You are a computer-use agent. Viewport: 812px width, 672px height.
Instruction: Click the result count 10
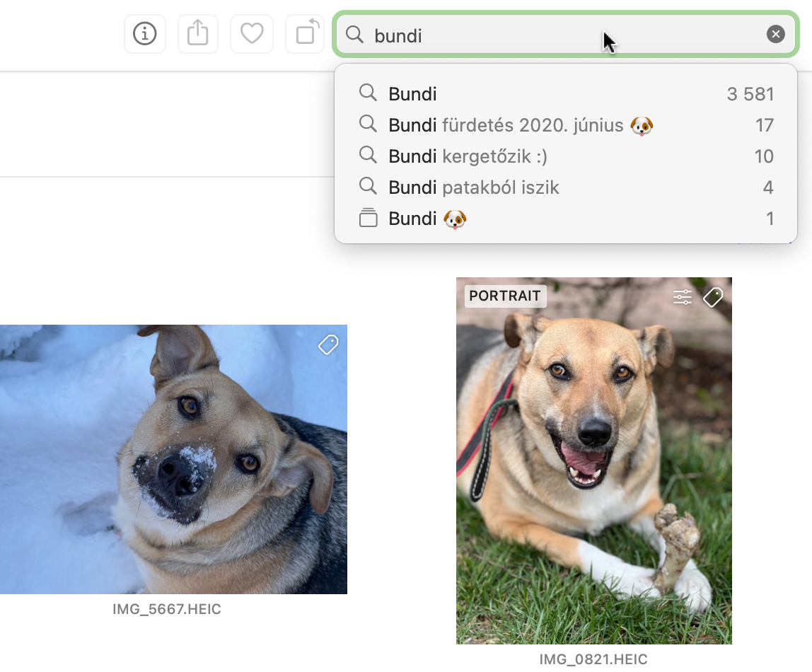point(764,156)
